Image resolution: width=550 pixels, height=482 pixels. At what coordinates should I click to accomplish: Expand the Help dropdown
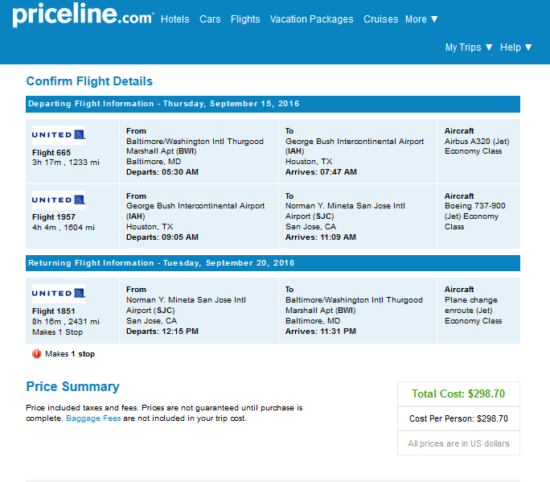click(x=516, y=47)
